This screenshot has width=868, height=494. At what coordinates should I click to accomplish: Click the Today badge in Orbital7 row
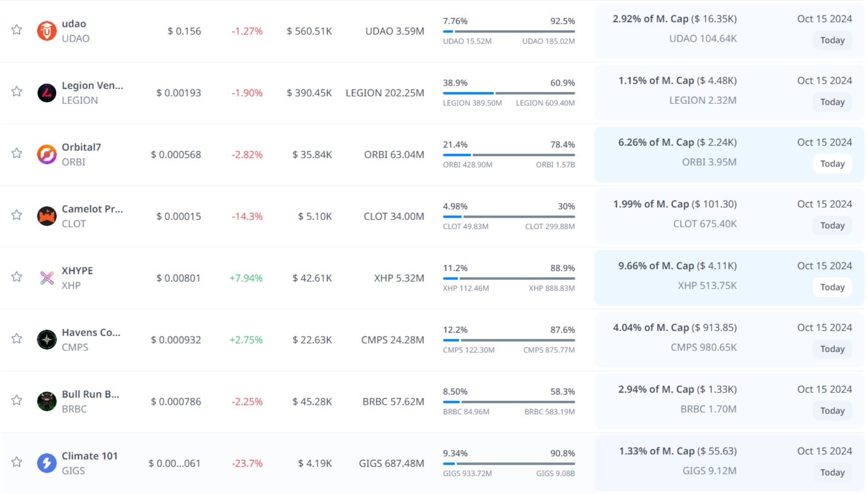(x=832, y=164)
